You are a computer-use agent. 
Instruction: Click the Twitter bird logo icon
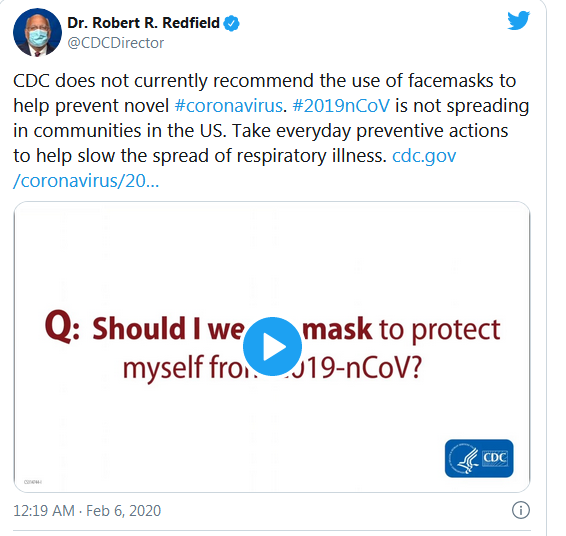pos(518,20)
